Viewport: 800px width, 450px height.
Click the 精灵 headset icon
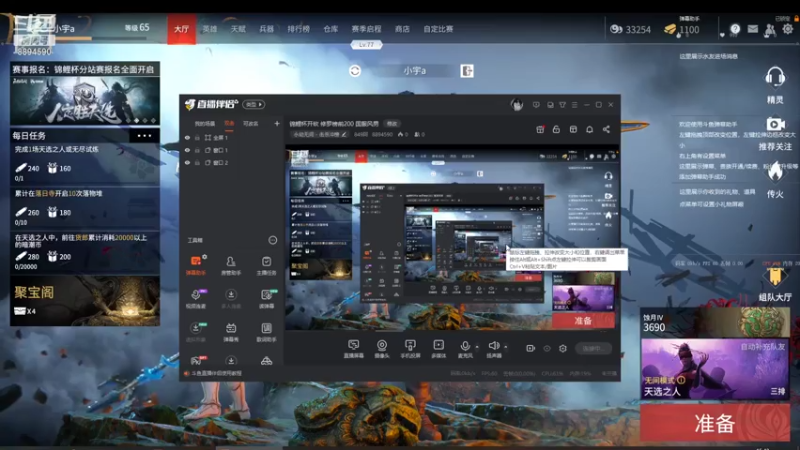pyautogui.click(x=774, y=78)
